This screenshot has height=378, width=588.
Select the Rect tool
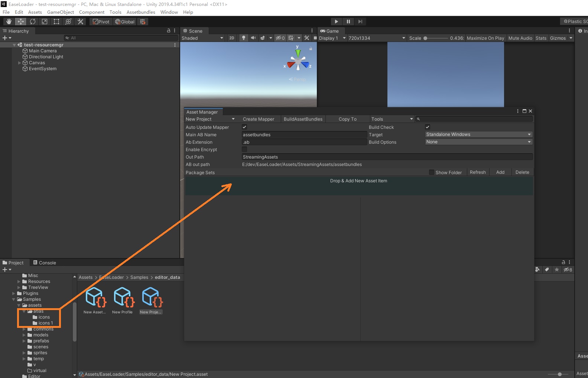coord(56,22)
